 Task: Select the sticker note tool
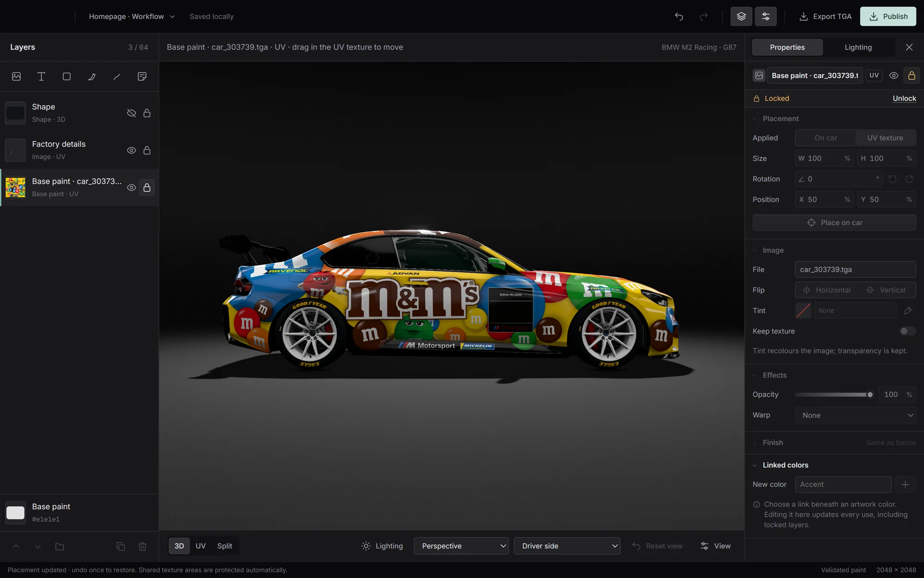pos(142,76)
